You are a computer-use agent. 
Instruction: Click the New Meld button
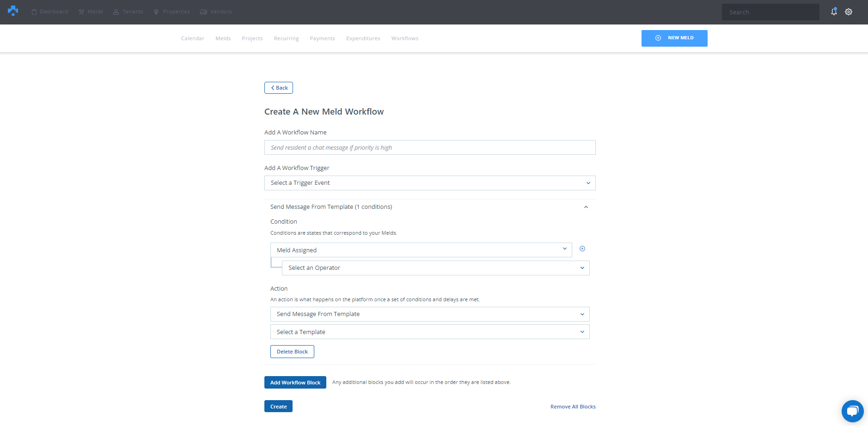point(674,38)
